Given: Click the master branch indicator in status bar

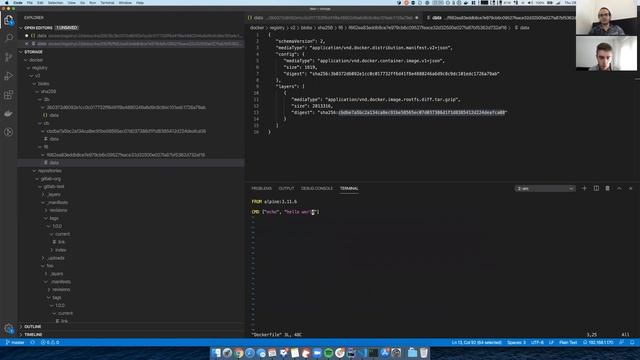Looking at the screenshot, I should (x=15, y=342).
